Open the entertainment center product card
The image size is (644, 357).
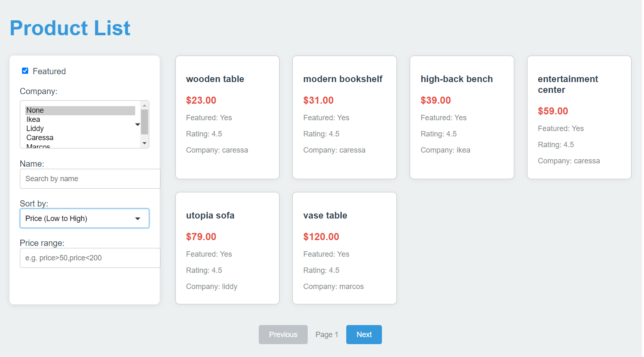579,117
